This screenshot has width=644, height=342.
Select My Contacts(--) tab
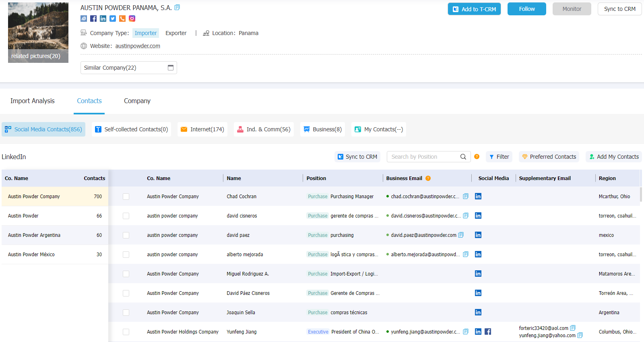[379, 129]
